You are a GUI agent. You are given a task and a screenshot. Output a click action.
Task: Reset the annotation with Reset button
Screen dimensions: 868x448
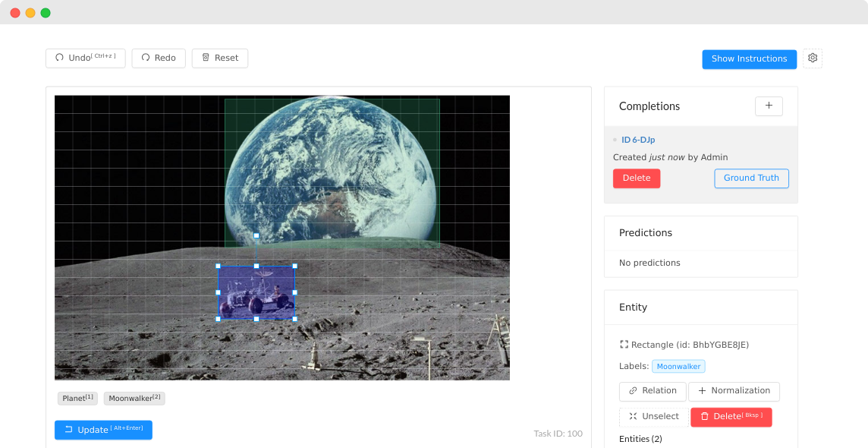(220, 58)
